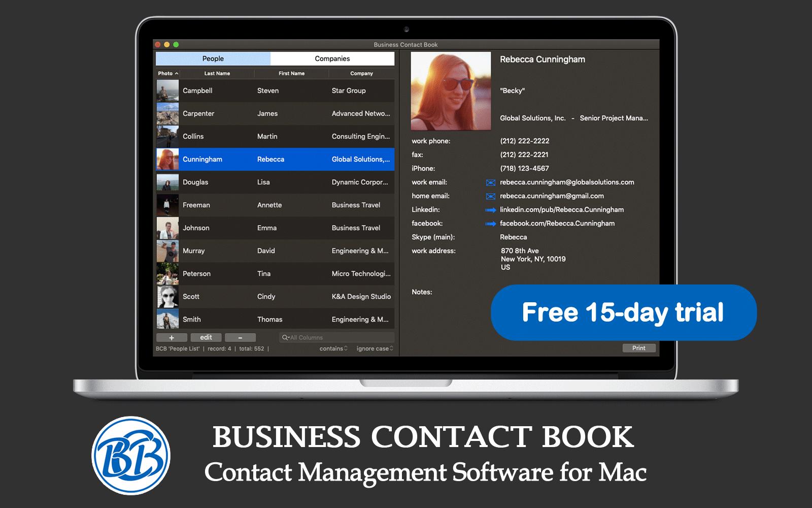Click James Carpenter's photo thumbnail

pos(167,114)
